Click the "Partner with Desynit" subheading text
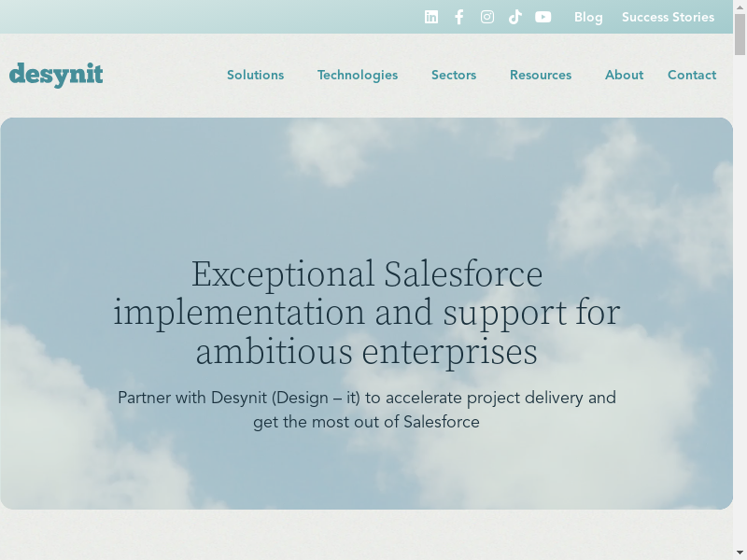Viewport: 747px width, 560px height. (x=367, y=410)
